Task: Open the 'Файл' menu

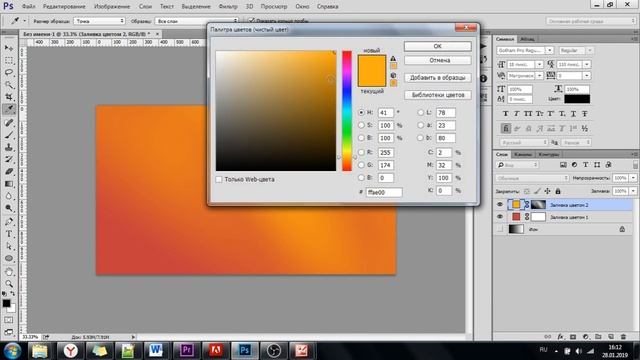Action: coord(28,7)
